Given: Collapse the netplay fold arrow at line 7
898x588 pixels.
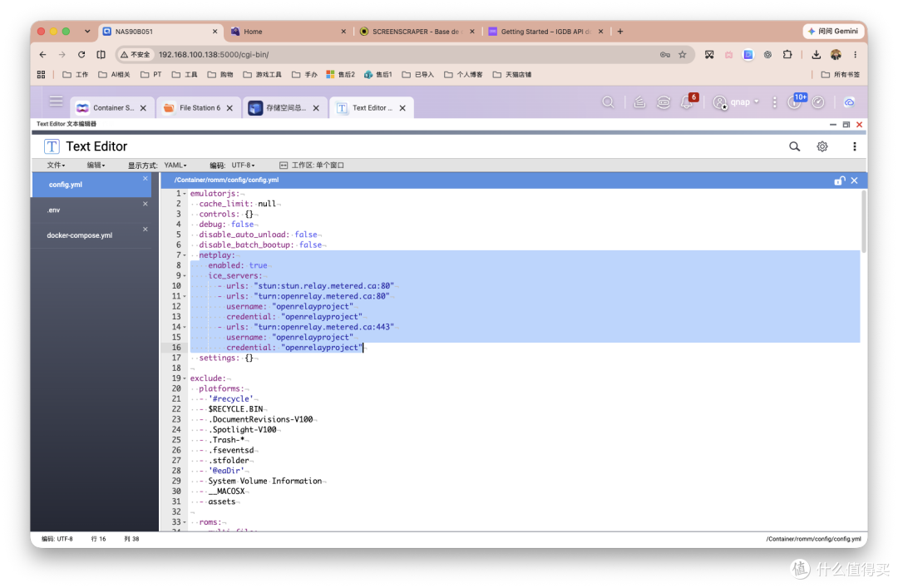Looking at the screenshot, I should [x=185, y=255].
